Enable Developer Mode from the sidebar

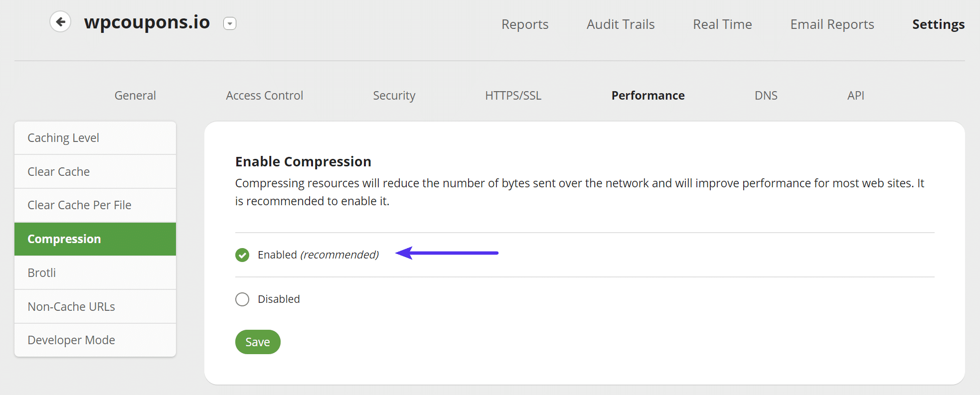click(x=71, y=340)
